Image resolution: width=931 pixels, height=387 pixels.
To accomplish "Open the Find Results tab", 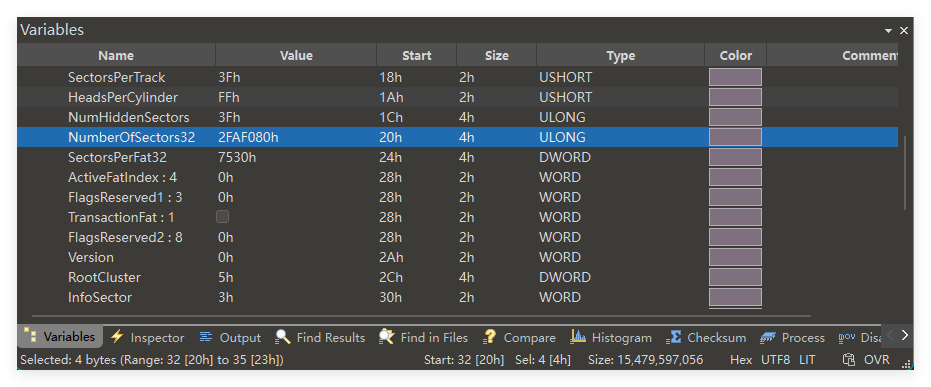I will click(321, 337).
